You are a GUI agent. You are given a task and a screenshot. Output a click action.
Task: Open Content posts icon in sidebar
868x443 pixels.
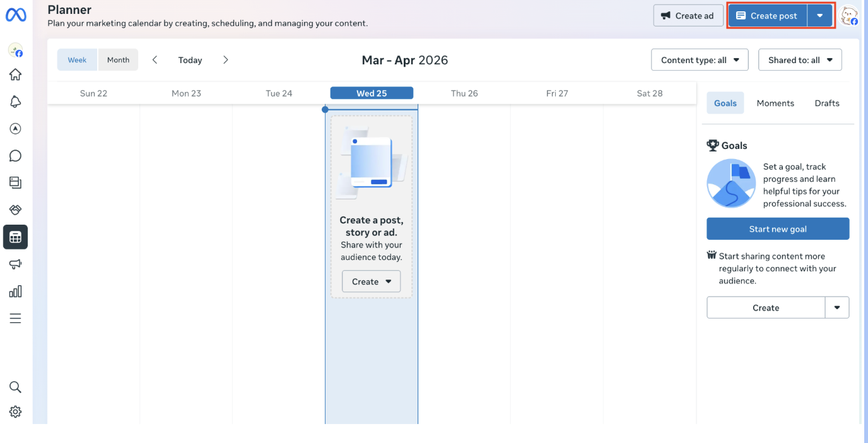[x=16, y=183]
